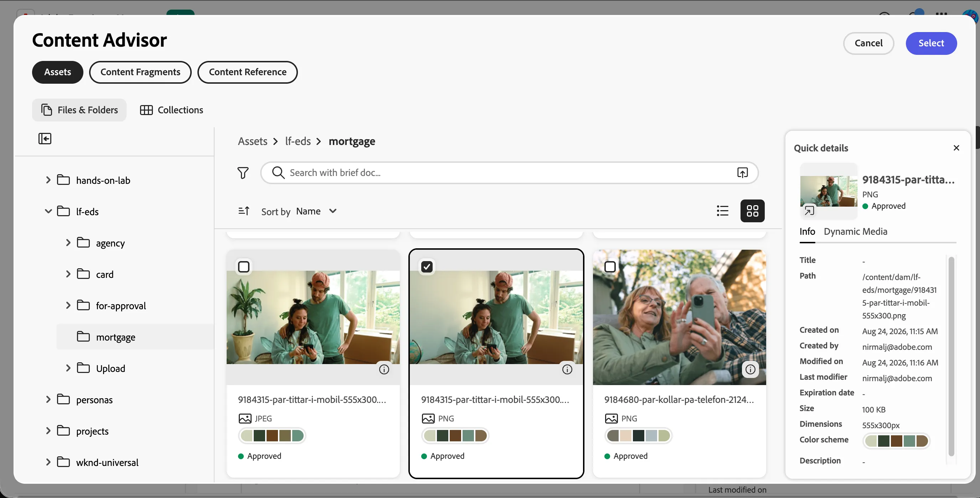Collapse the folder tree sidebar panel
The height and width of the screenshot is (498, 980).
45,138
